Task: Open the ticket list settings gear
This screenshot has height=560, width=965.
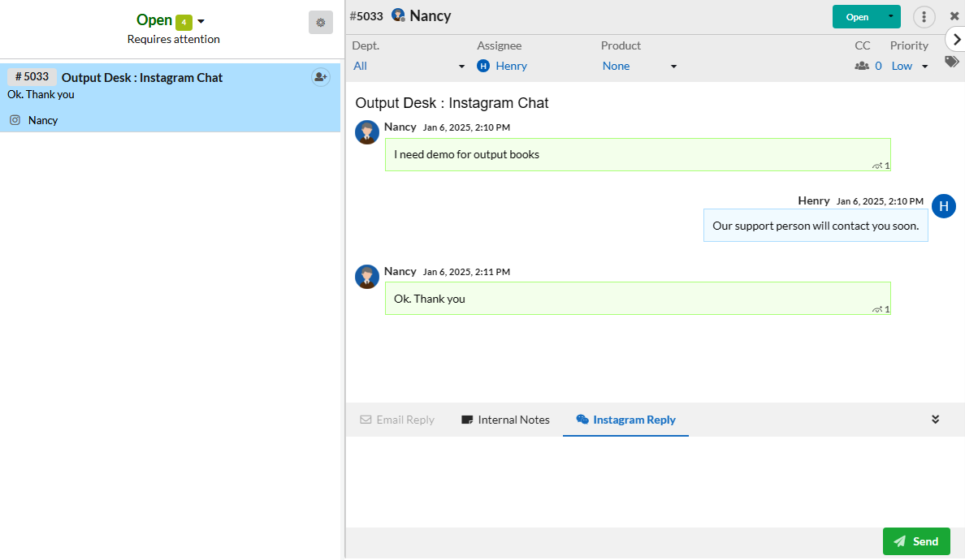Action: point(321,23)
